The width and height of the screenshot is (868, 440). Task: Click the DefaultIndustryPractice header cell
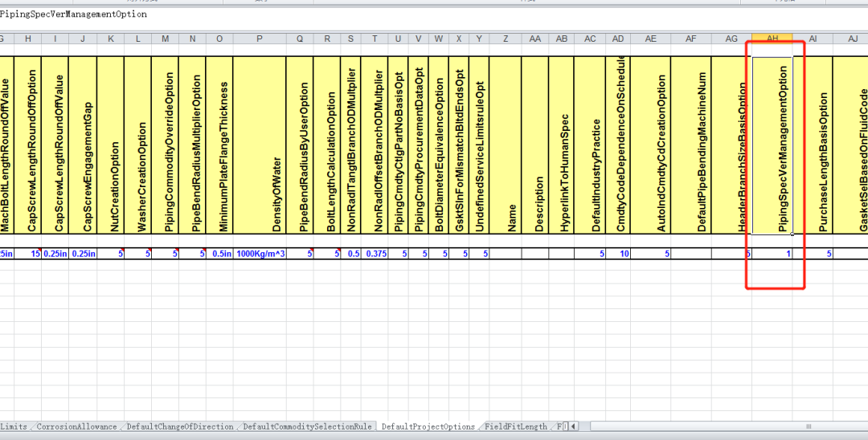pos(590,145)
